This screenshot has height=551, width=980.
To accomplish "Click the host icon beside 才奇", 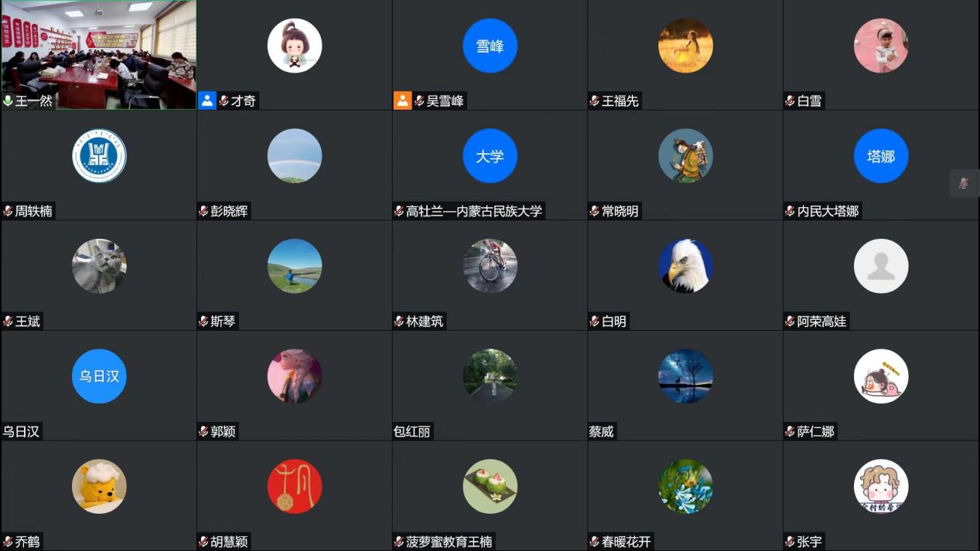I will (x=207, y=100).
